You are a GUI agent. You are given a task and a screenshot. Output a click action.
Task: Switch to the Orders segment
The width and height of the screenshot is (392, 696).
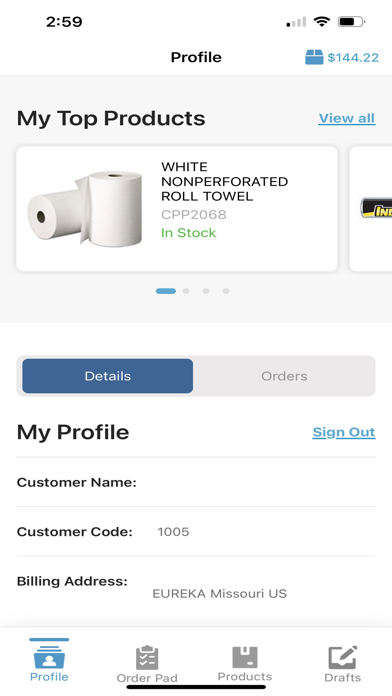[284, 376]
